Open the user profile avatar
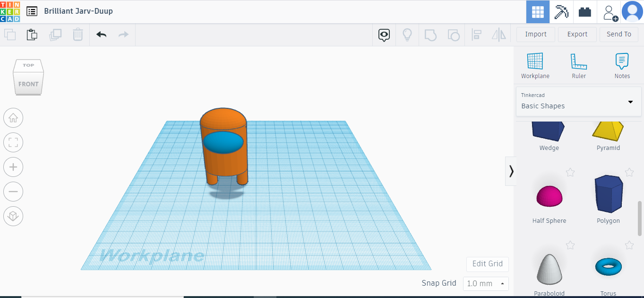Screen dimensions: 644x298 [632, 12]
